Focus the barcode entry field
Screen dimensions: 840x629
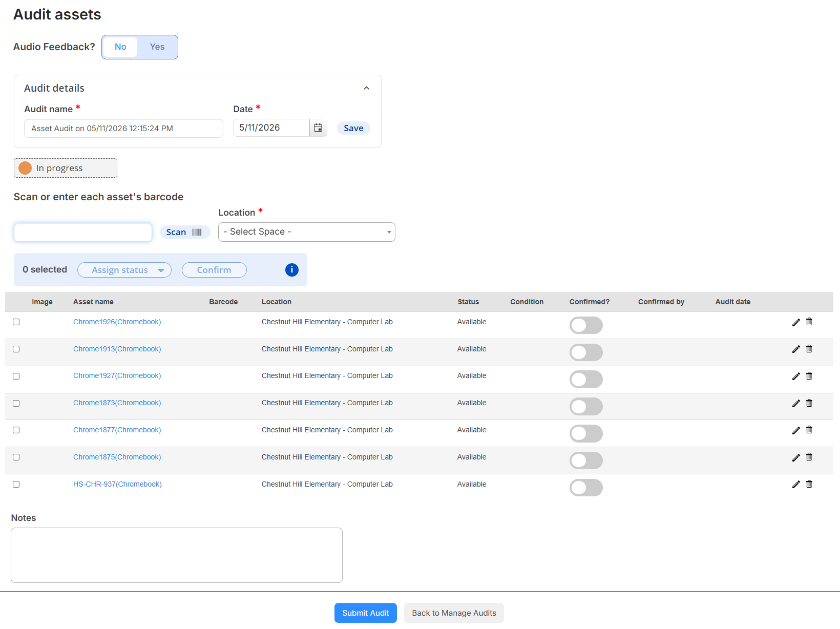click(x=83, y=232)
